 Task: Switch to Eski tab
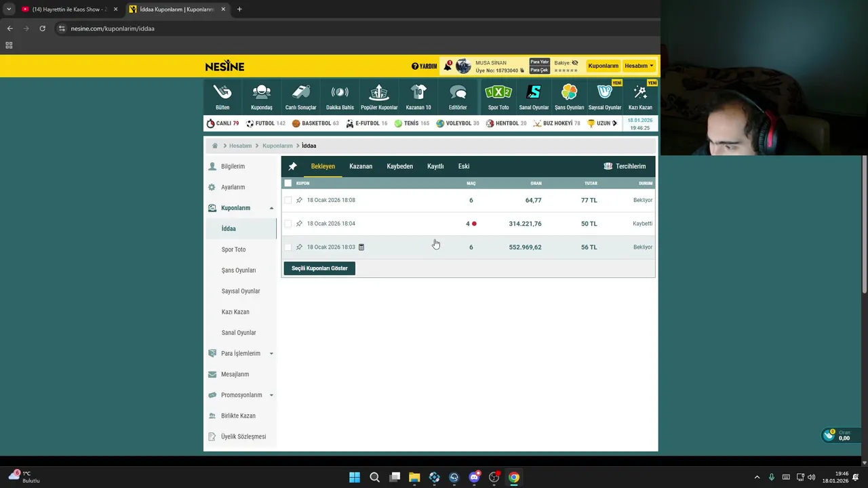464,166
